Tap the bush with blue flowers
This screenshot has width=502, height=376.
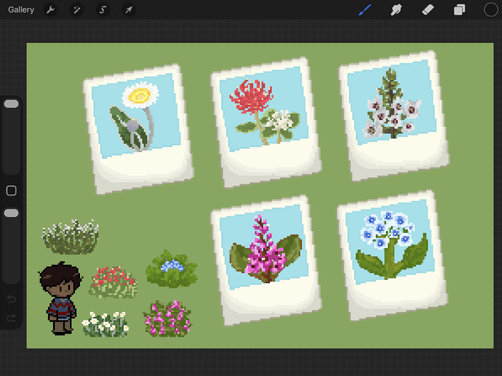tap(172, 269)
